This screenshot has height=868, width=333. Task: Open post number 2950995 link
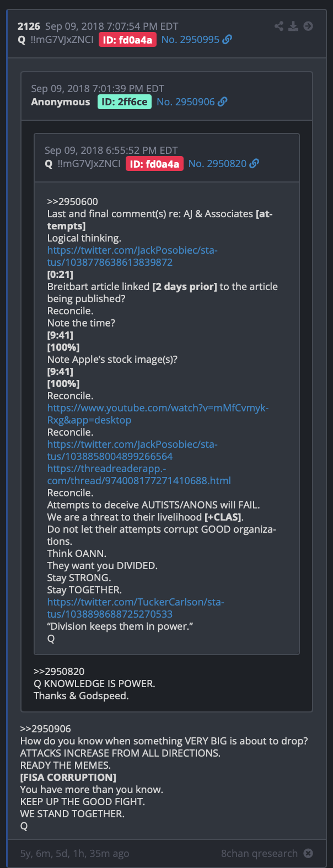pyautogui.click(x=190, y=40)
